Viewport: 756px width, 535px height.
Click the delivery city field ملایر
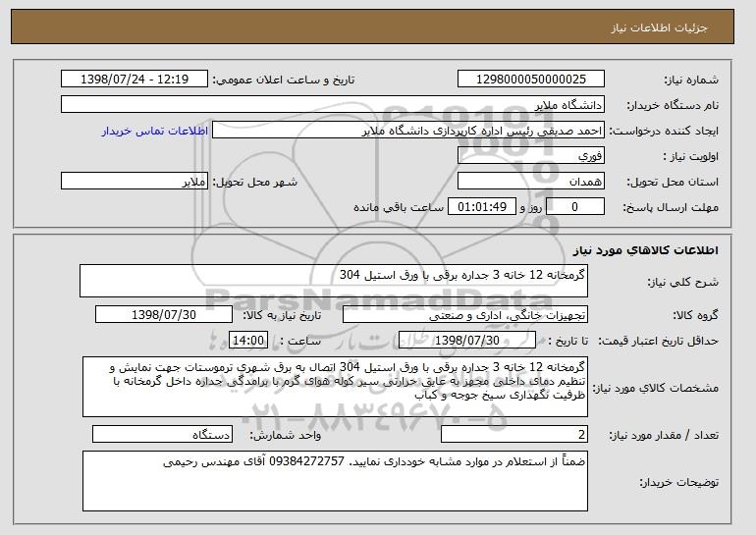click(x=135, y=182)
